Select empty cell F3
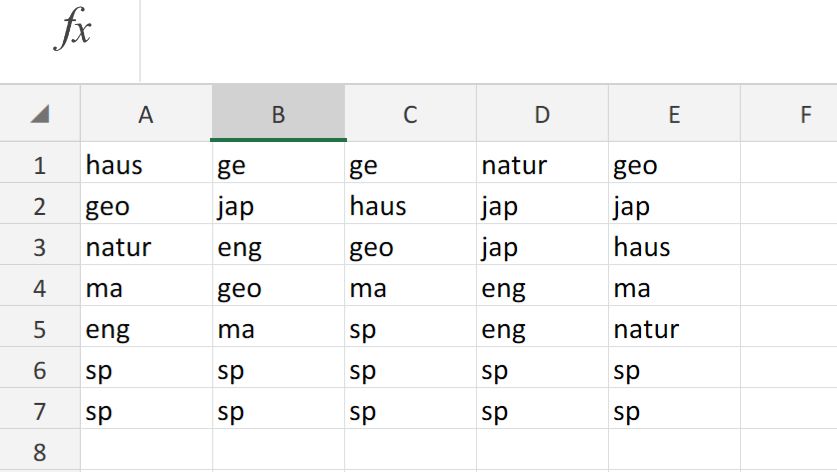Screen dimensions: 837x472 coord(789,245)
